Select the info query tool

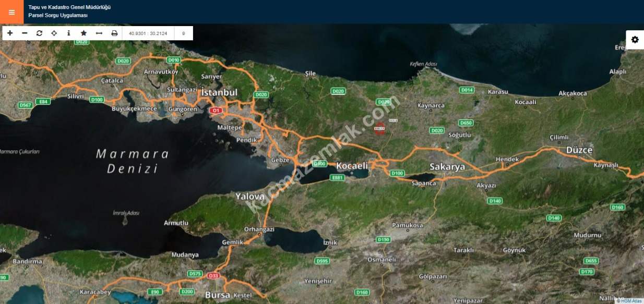click(68, 33)
